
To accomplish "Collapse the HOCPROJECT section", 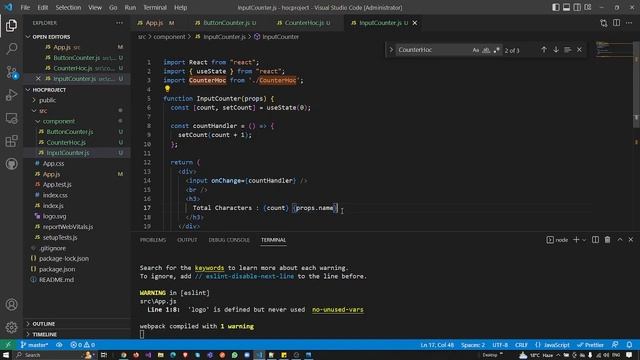I will point(28,90).
